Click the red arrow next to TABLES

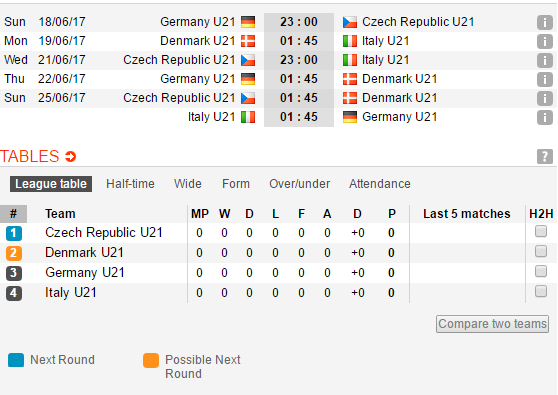tap(70, 156)
